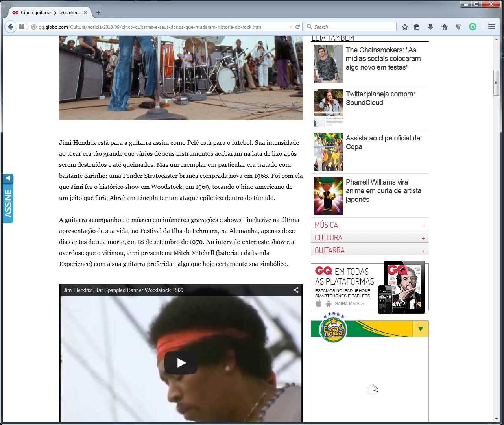Open the Twitter planeja comprar SoundCloud article
504x425 pixels.
380,98
